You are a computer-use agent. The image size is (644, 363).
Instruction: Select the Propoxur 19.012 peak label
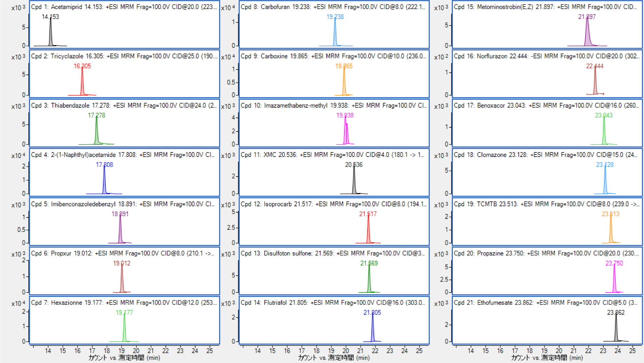click(x=121, y=263)
